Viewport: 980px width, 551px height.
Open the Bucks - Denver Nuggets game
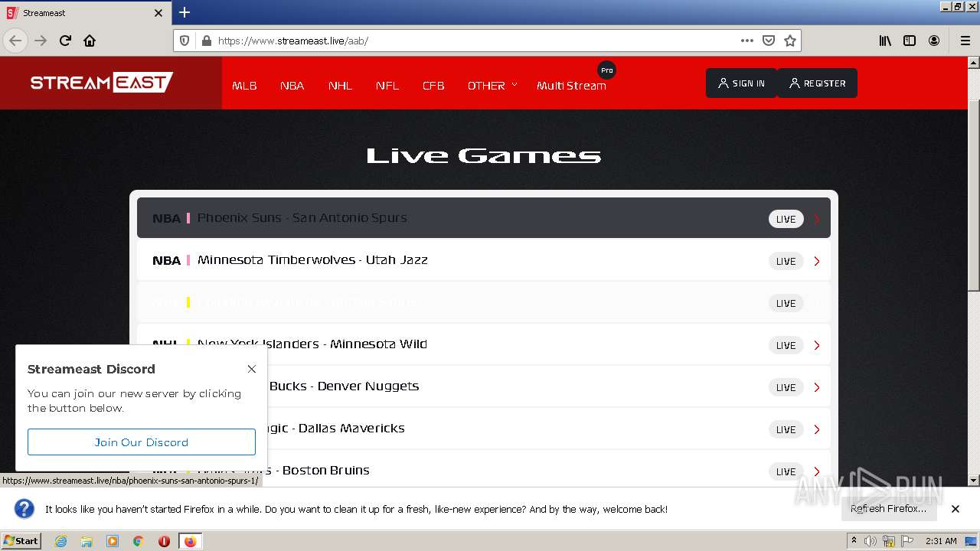484,386
